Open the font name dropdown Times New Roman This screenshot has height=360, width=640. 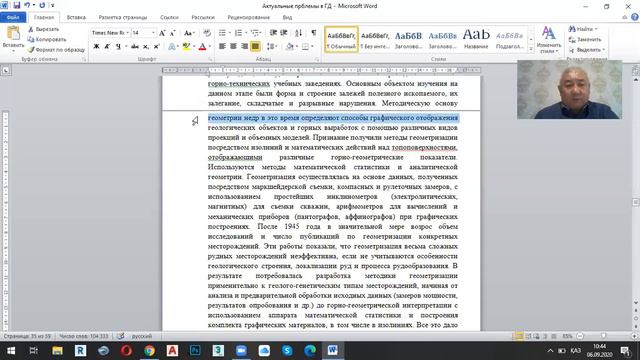(x=127, y=33)
